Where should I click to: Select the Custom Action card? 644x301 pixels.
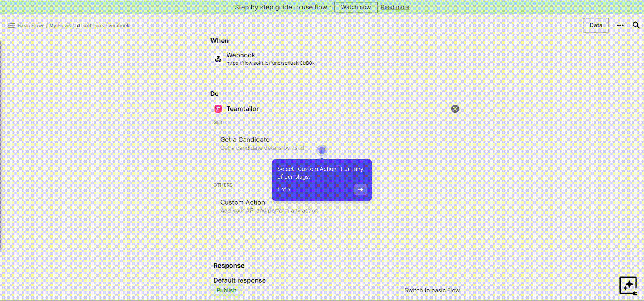(x=270, y=215)
